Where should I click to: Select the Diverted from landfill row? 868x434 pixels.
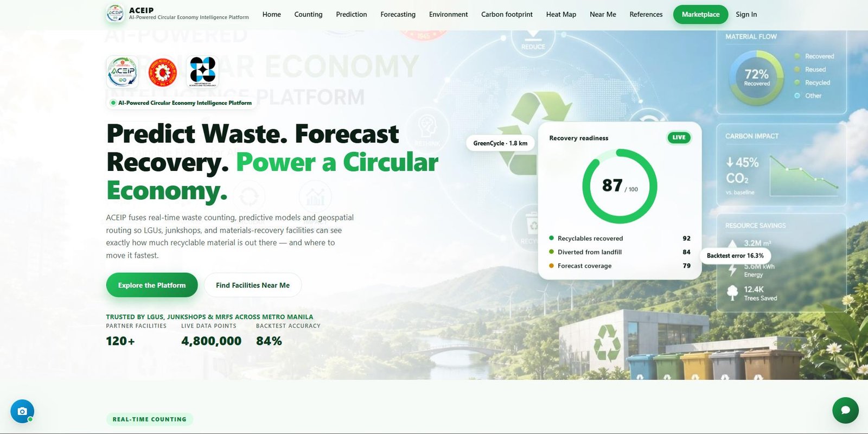pos(620,252)
